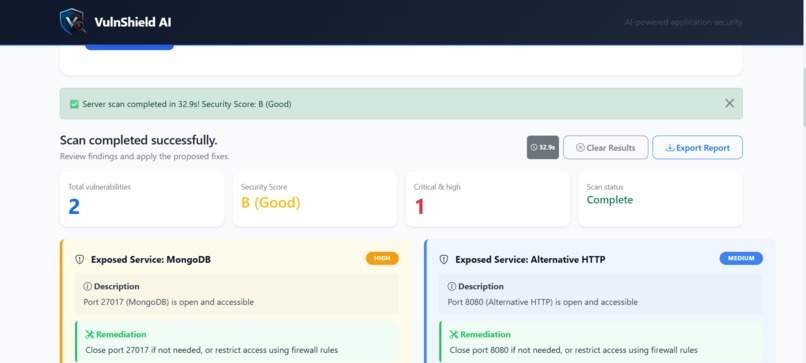This screenshot has height=363, width=806.
Task: Click the Exposed Service: MongoDB title
Action: 151,260
